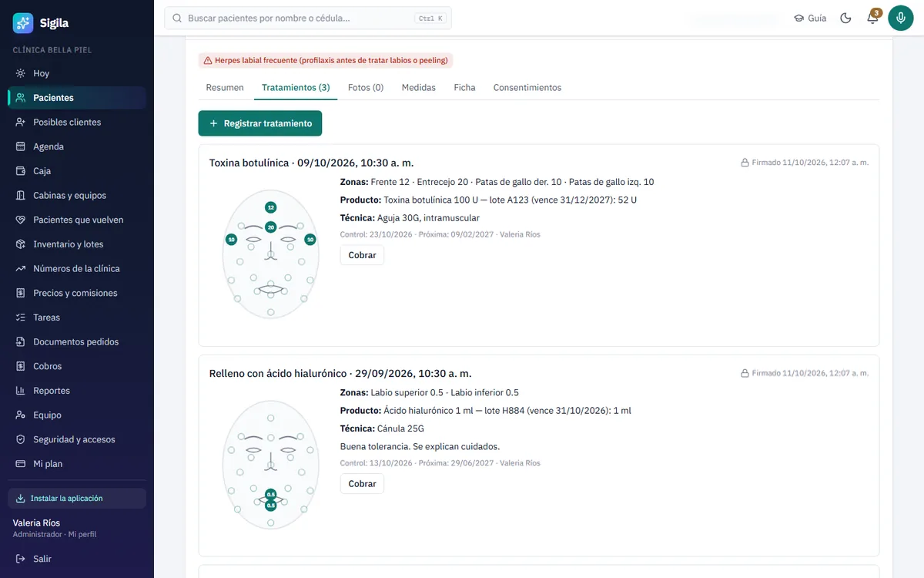Open the Caja section
The width and height of the screenshot is (924, 578).
pos(77,171)
